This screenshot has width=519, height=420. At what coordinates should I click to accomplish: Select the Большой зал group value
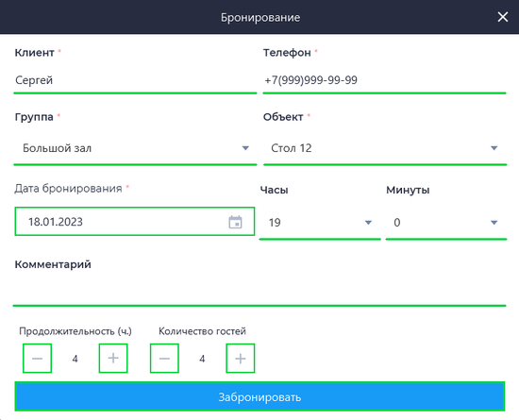pyautogui.click(x=57, y=148)
